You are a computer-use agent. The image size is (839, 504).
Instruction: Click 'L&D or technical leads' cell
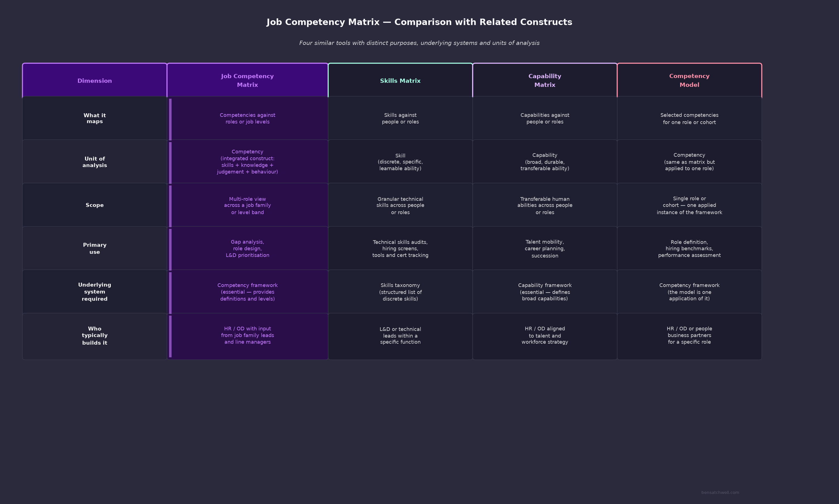point(400,336)
